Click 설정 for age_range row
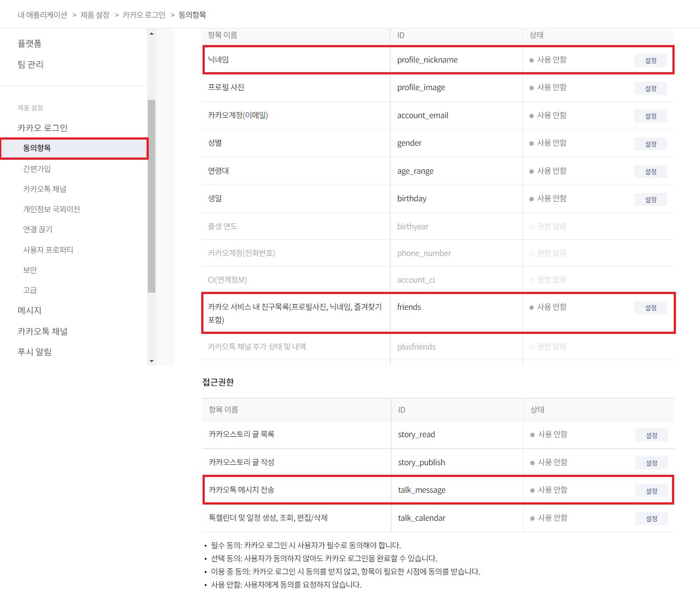Image resolution: width=700 pixels, height=596 pixels. (x=651, y=172)
